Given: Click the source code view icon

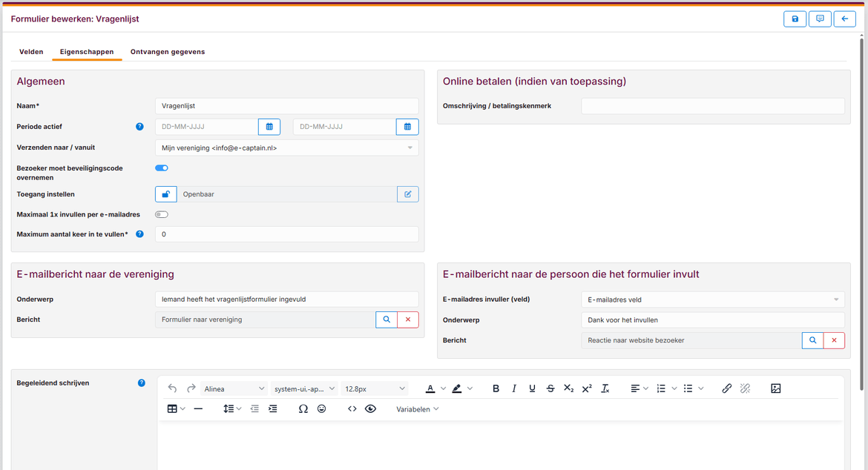Looking at the screenshot, I should 352,408.
